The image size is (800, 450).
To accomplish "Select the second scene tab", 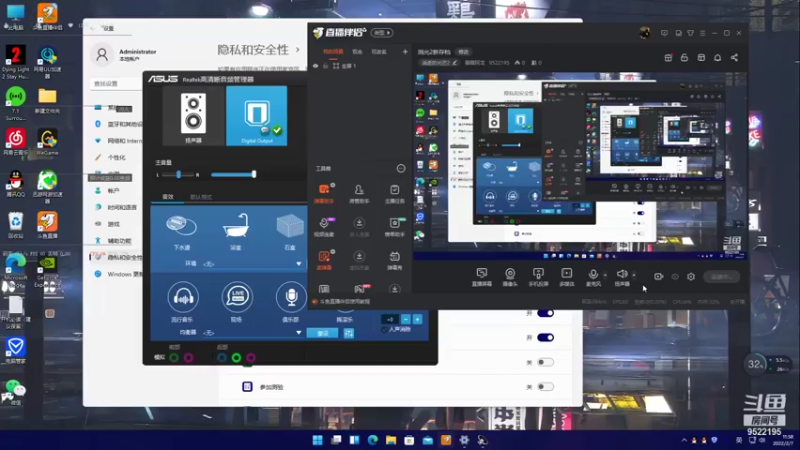I will click(357, 52).
